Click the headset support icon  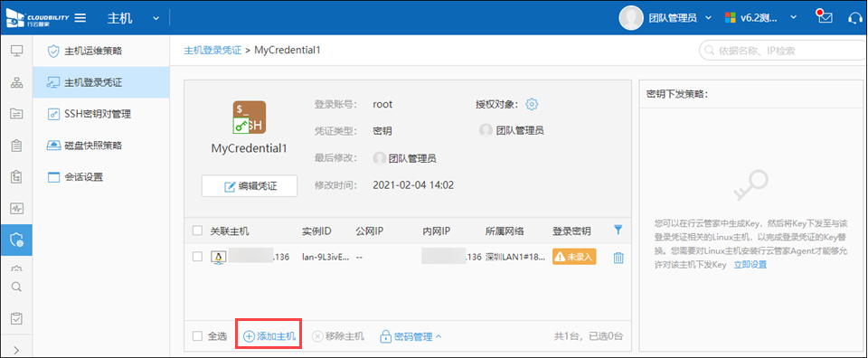856,18
